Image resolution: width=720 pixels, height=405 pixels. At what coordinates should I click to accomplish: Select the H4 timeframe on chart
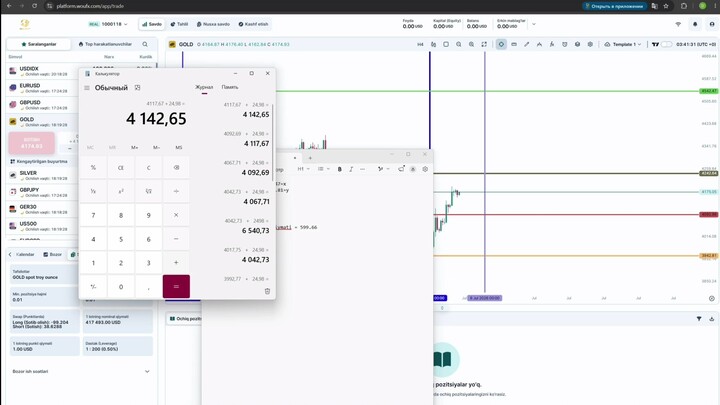(x=420, y=45)
